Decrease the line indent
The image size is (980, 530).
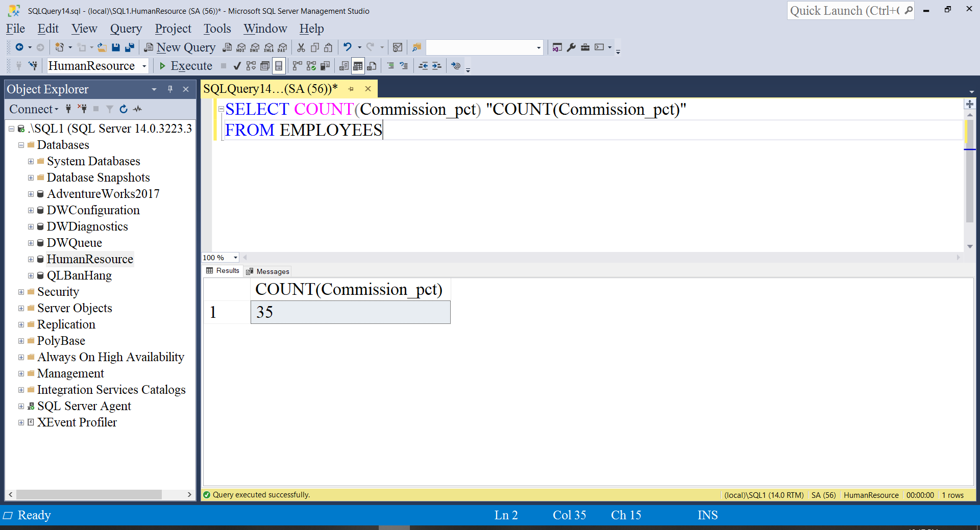coord(423,66)
